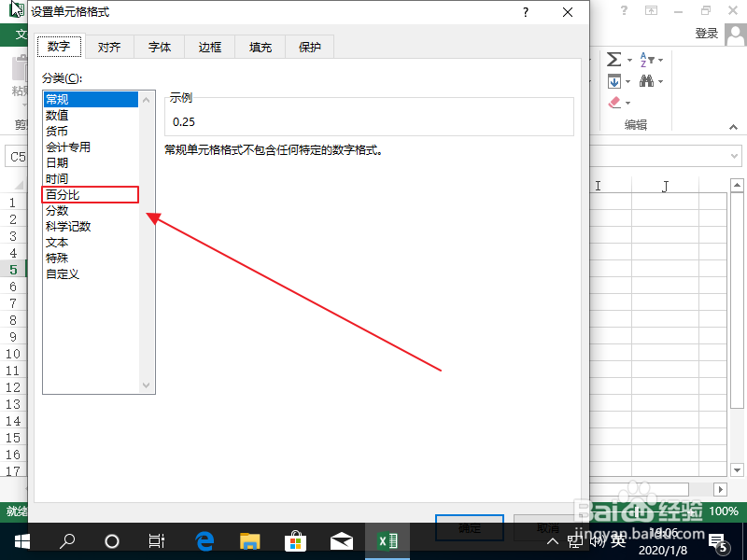Viewport: 747px width, 560px height.
Task: Click the Find binoculars icon
Action: click(x=646, y=80)
